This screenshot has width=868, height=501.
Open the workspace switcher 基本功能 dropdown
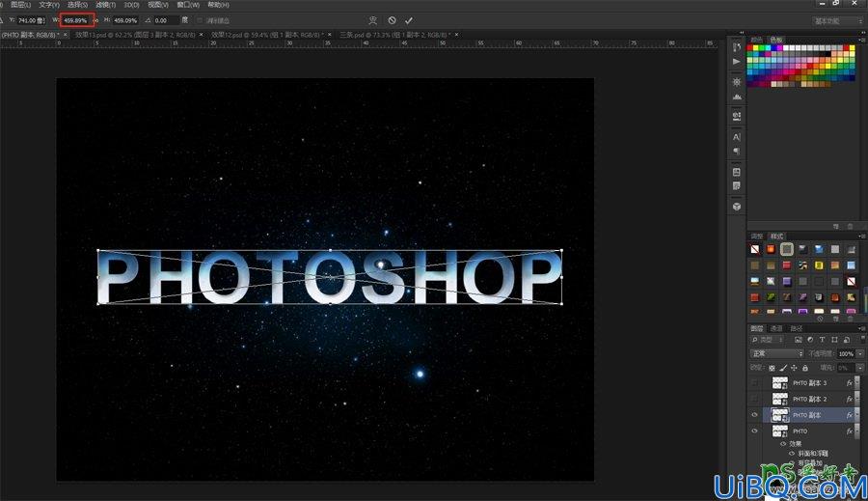838,21
